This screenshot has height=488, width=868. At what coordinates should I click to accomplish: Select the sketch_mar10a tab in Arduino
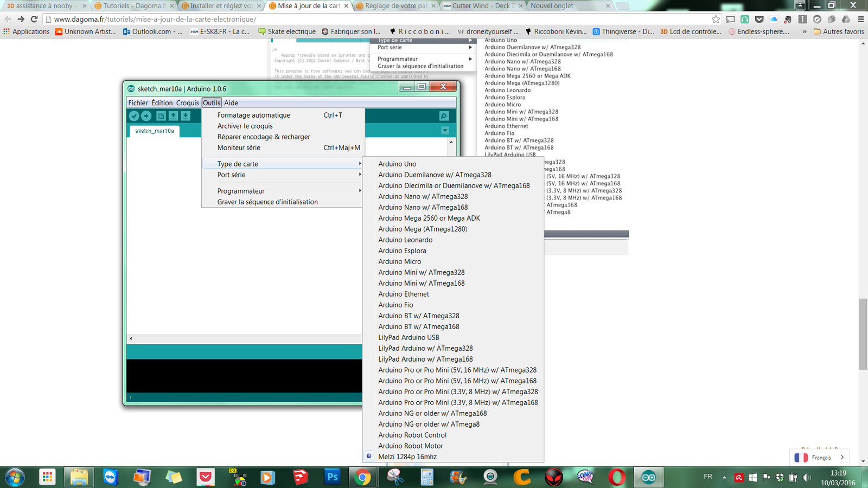155,131
